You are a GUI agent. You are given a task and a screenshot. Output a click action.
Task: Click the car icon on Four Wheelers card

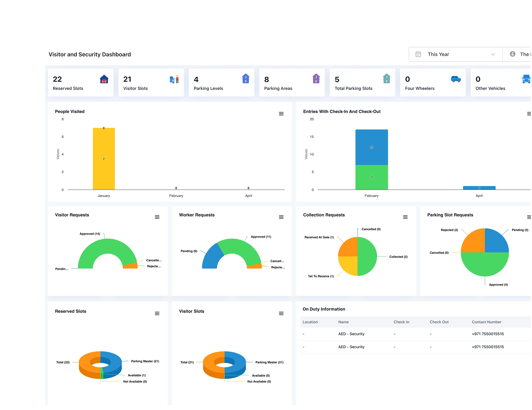click(456, 79)
